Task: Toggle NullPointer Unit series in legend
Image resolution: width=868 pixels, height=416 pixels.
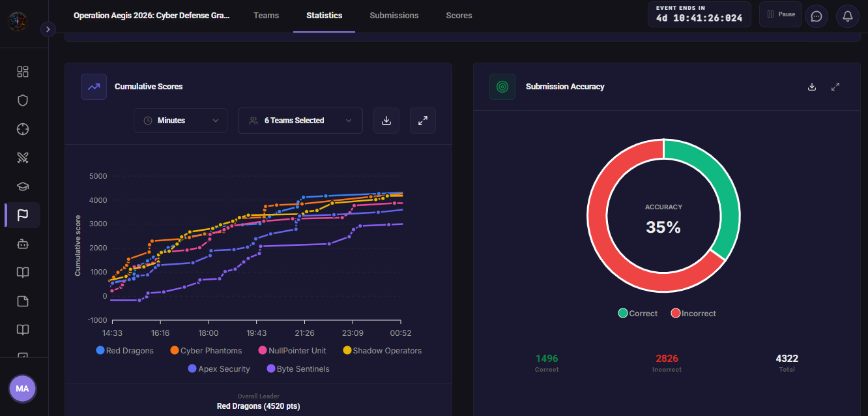Action: (x=293, y=351)
